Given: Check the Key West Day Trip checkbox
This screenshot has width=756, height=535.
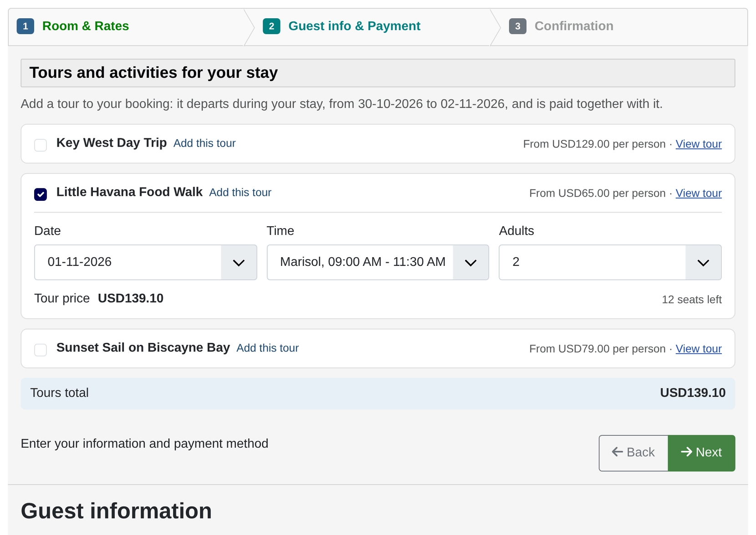Looking at the screenshot, I should [41, 145].
